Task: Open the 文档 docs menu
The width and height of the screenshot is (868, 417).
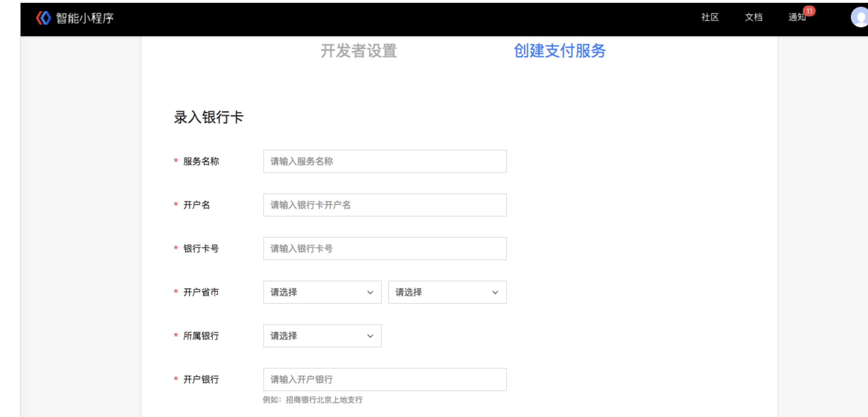Action: tap(753, 17)
